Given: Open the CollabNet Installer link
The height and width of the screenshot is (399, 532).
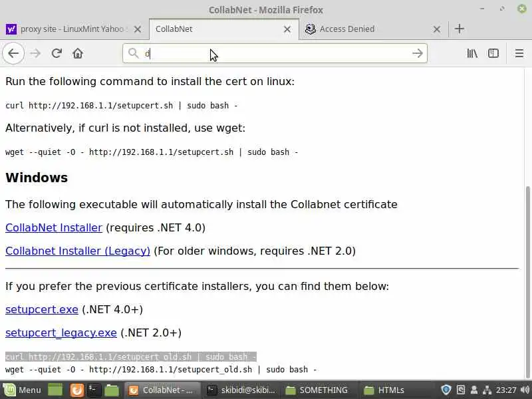Looking at the screenshot, I should point(54,227).
